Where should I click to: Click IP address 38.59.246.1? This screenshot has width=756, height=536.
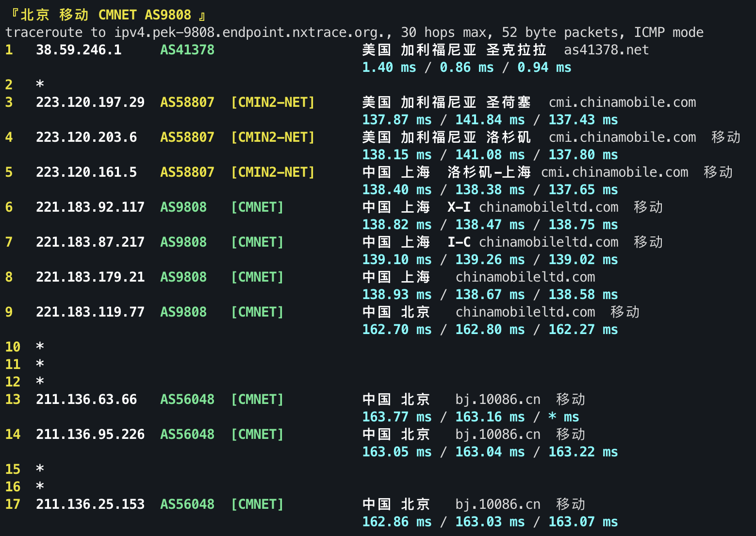click(x=79, y=50)
